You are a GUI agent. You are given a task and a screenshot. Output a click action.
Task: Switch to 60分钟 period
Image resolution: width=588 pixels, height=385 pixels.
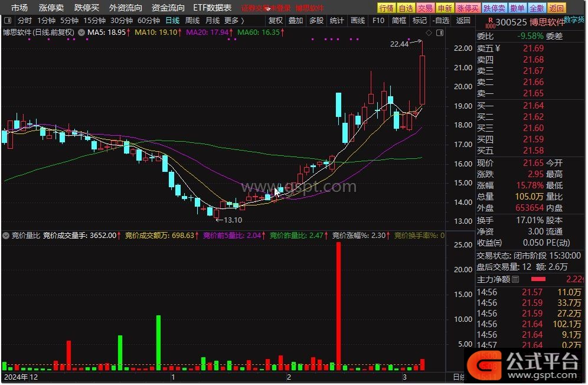point(149,20)
